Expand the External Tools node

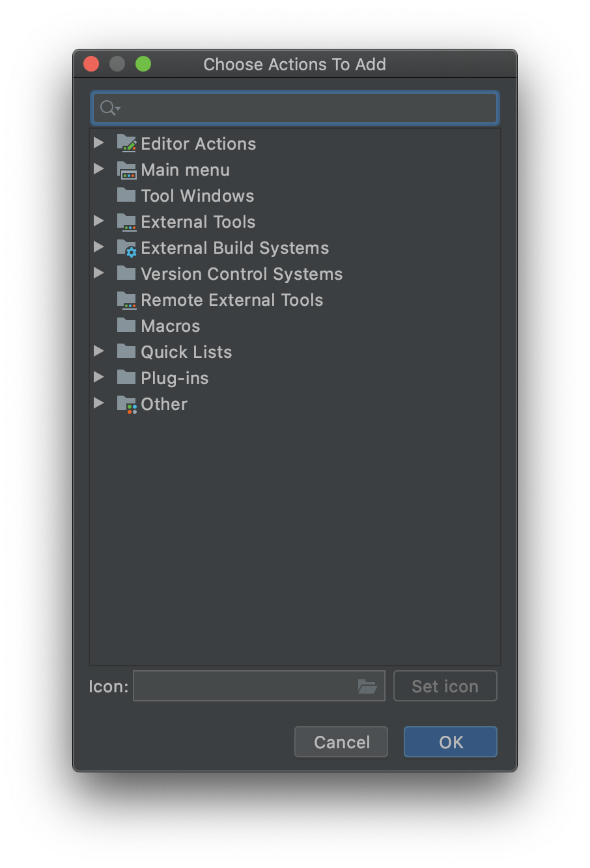(99, 221)
